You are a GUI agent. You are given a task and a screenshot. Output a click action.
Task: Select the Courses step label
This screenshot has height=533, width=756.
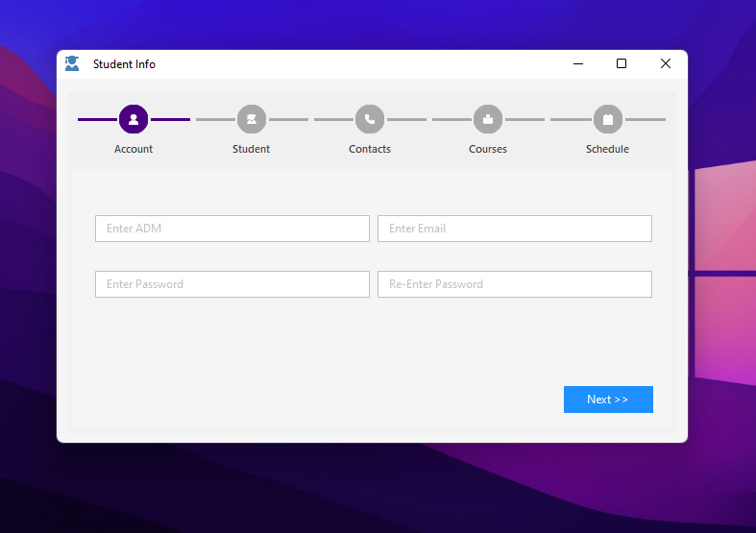[x=488, y=149]
